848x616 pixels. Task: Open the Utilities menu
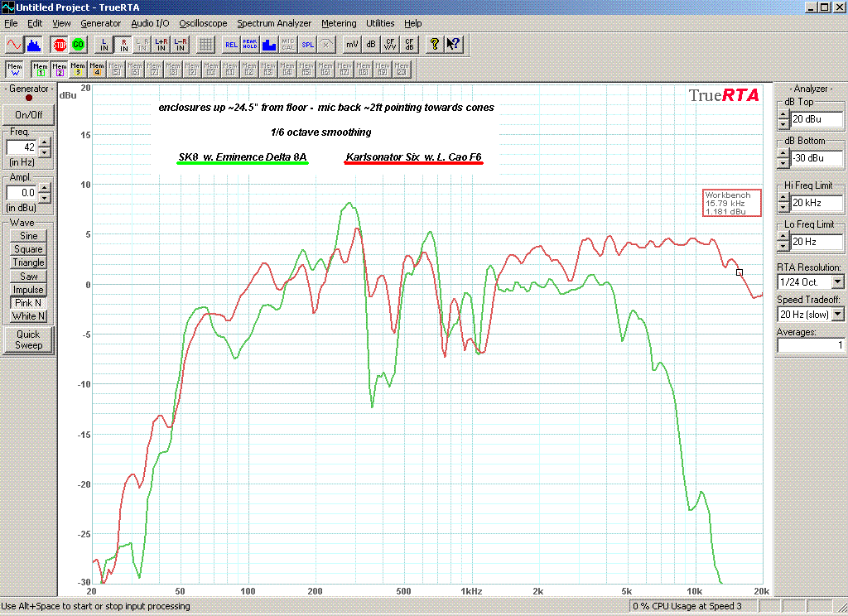(379, 23)
